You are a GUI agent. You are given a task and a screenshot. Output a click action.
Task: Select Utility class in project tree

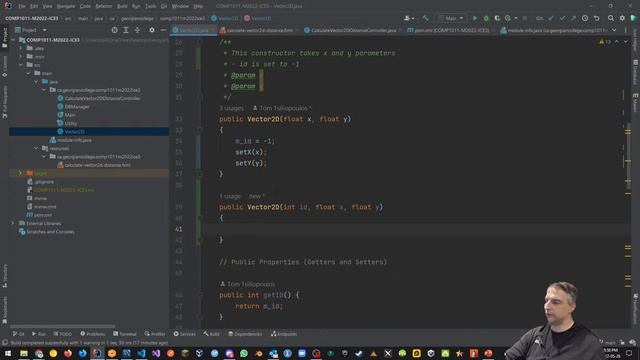pyautogui.click(x=67, y=123)
